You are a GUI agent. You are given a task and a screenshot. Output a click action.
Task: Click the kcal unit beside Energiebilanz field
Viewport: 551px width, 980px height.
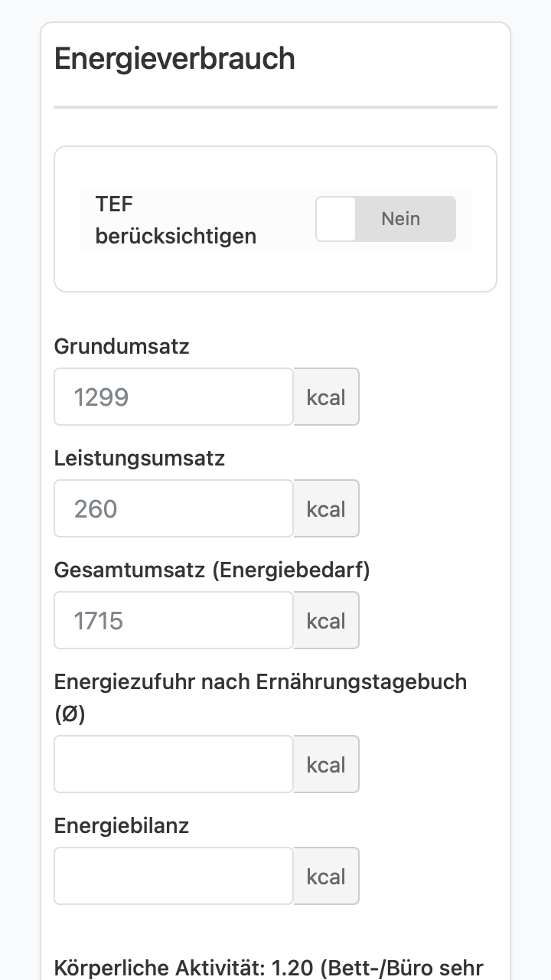pyautogui.click(x=327, y=876)
